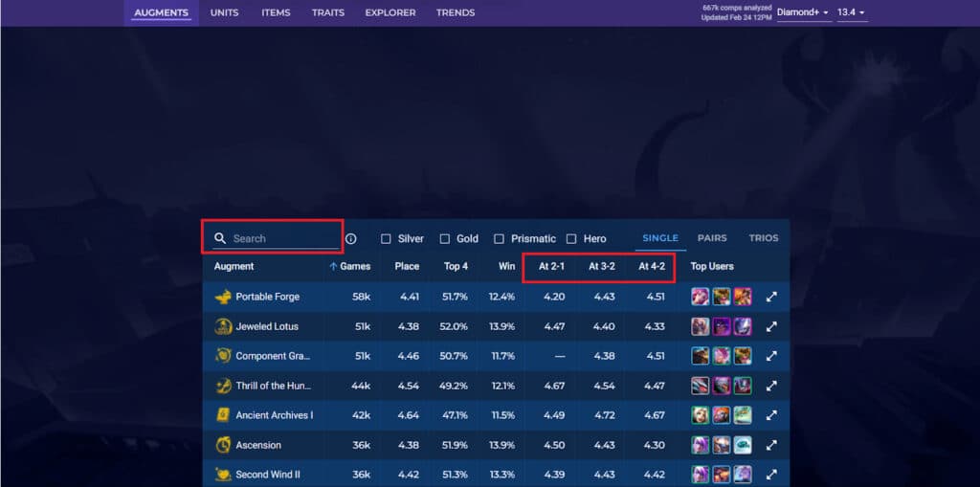980x487 pixels.
Task: Open third top-user champion for Ancient Archives I
Action: click(x=743, y=415)
